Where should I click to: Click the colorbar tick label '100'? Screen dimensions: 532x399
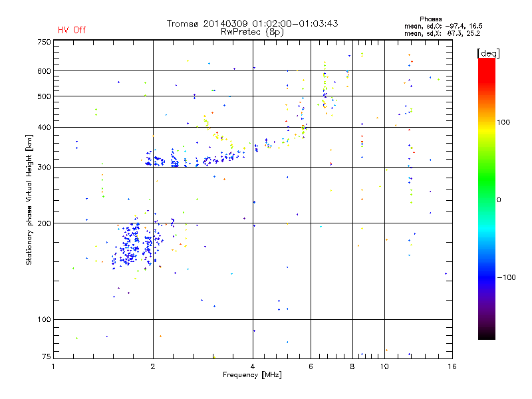pos(503,122)
